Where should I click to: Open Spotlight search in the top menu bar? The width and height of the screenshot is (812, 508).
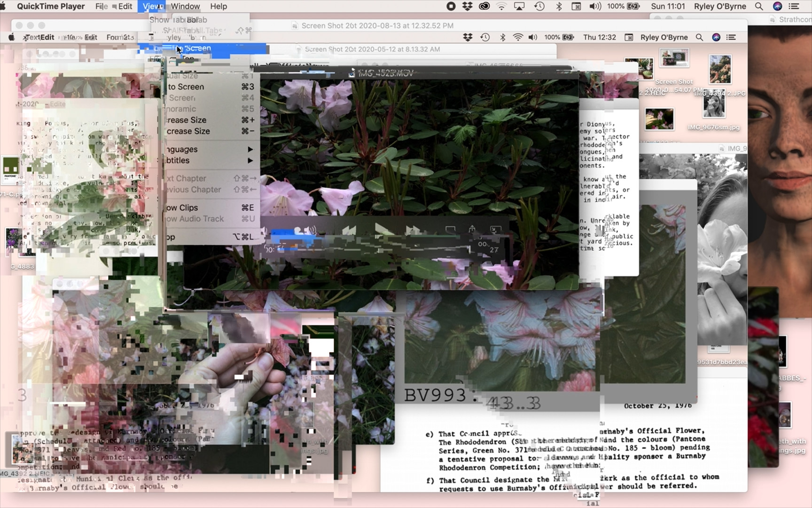tap(759, 6)
